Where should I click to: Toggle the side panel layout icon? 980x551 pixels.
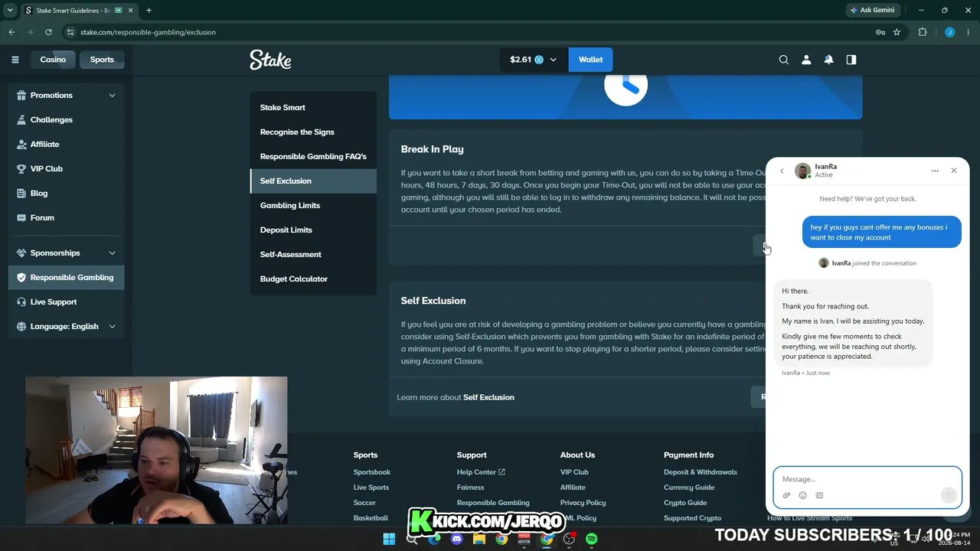pyautogui.click(x=851, y=60)
